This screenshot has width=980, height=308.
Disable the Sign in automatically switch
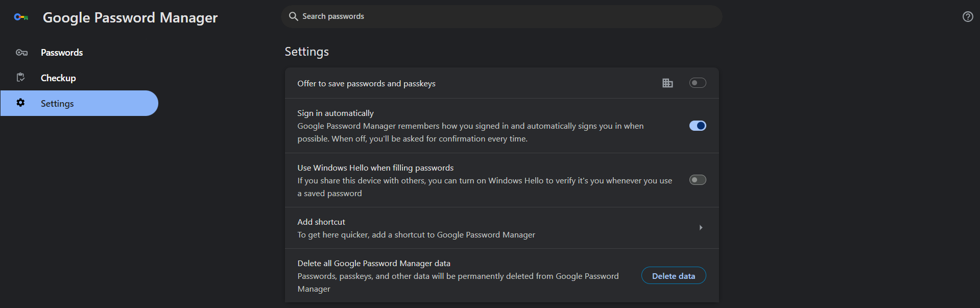[x=698, y=126]
